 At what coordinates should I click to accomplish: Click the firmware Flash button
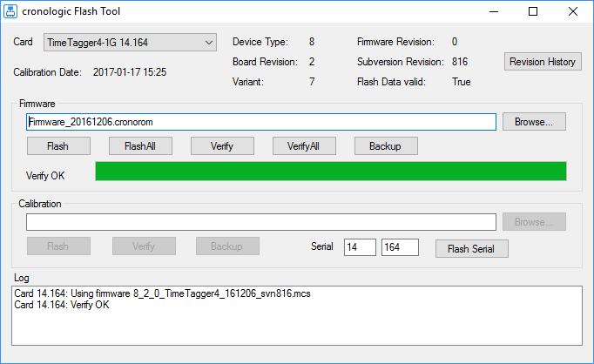[58, 146]
